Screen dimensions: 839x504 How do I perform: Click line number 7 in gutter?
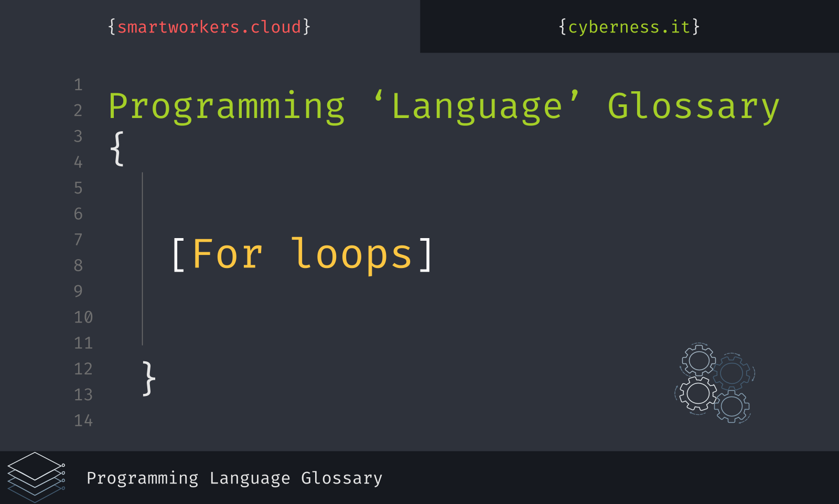click(78, 240)
